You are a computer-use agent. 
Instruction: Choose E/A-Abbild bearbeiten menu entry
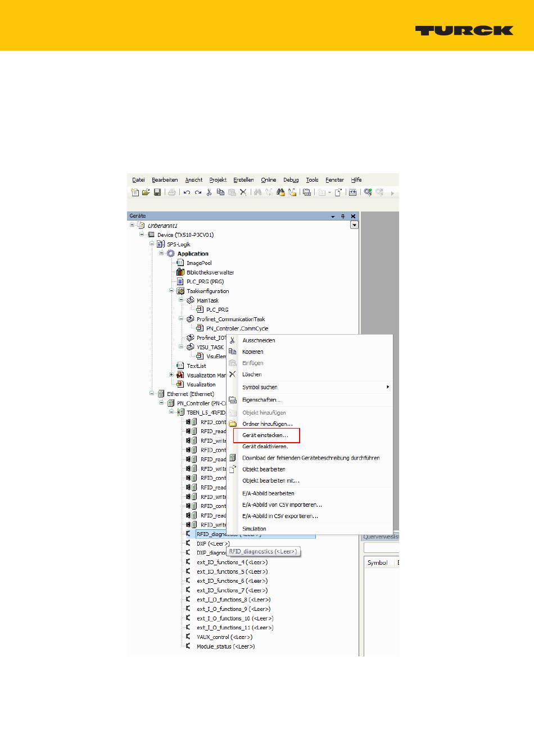click(x=268, y=493)
